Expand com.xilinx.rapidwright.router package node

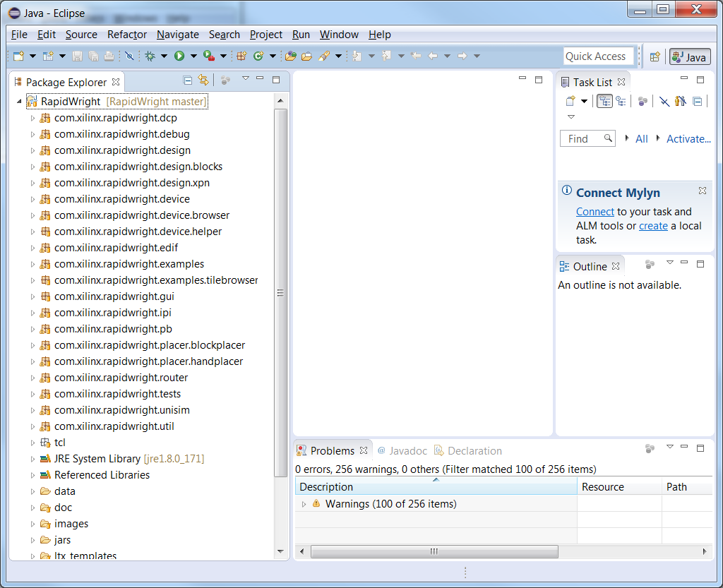point(32,378)
